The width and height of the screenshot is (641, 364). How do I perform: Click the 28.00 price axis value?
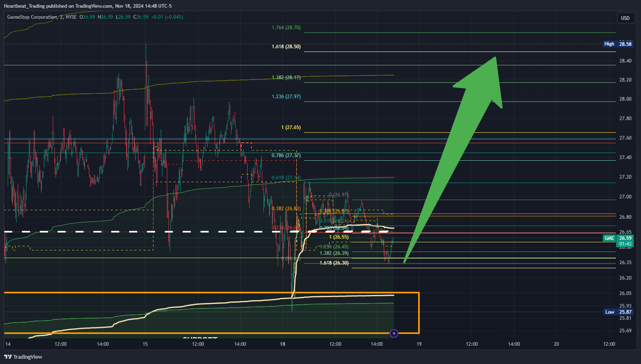(x=625, y=99)
